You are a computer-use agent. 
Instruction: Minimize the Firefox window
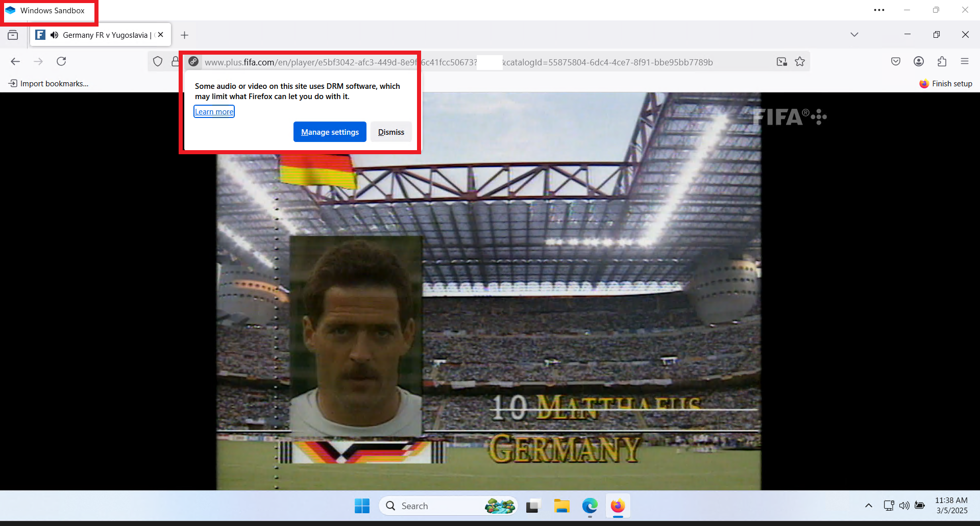tap(908, 35)
